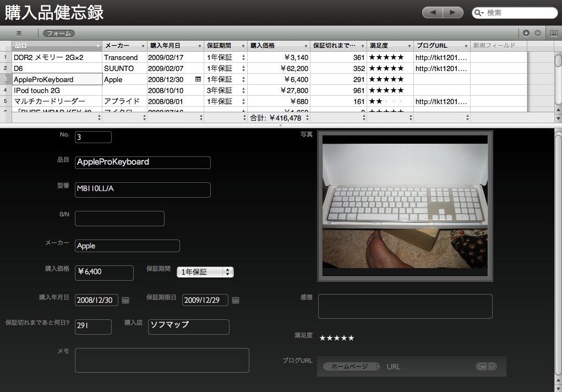Open calendar picker for 保証期限日 form field

[x=236, y=301]
